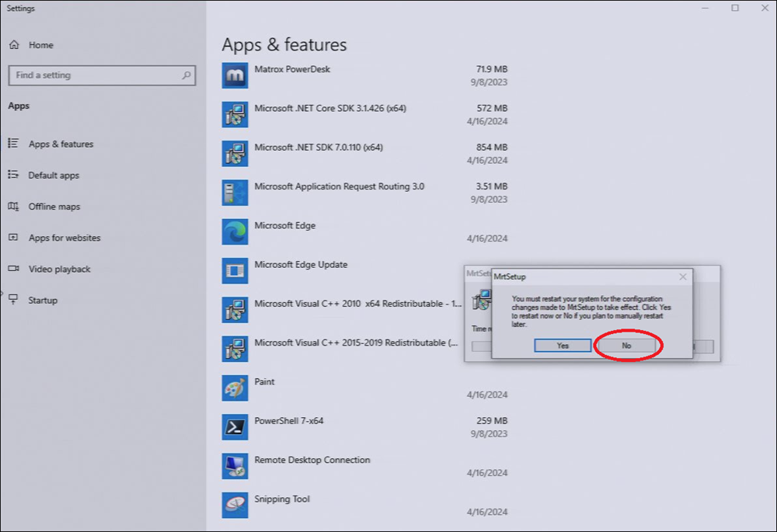Open Offline maps settings page

[x=54, y=207]
